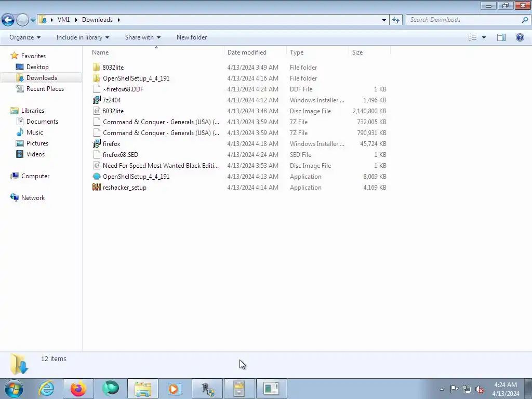Open the green panel taskbar icon
The image size is (532, 399).
(271, 389)
